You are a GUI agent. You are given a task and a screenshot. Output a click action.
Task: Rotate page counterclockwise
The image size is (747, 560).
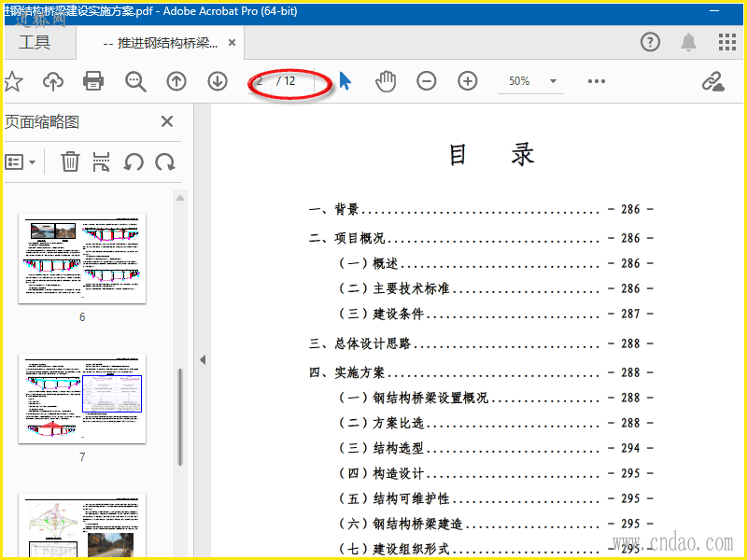coord(134,161)
